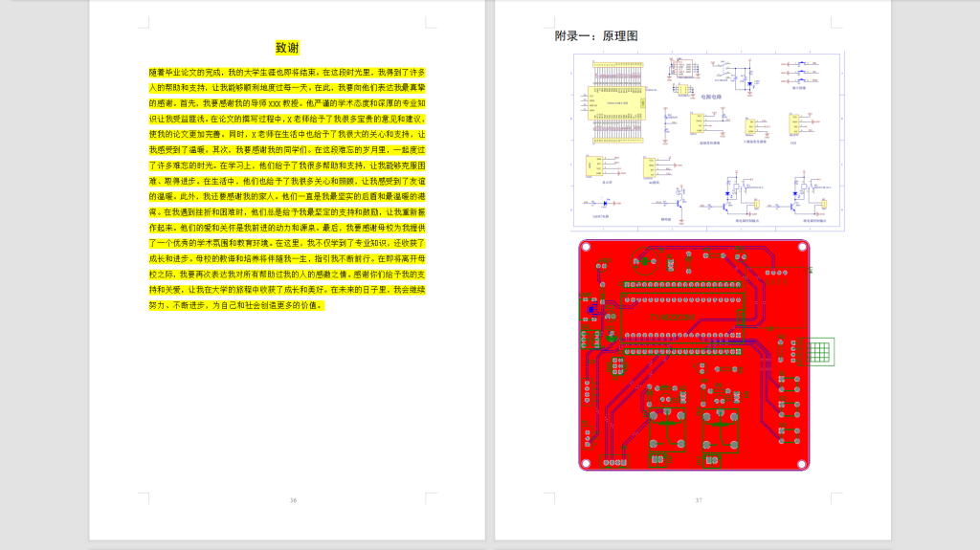Viewport: 980px width, 550px height.
Task: Click the green grid component at PCB edge
Action: pyautogui.click(x=819, y=353)
